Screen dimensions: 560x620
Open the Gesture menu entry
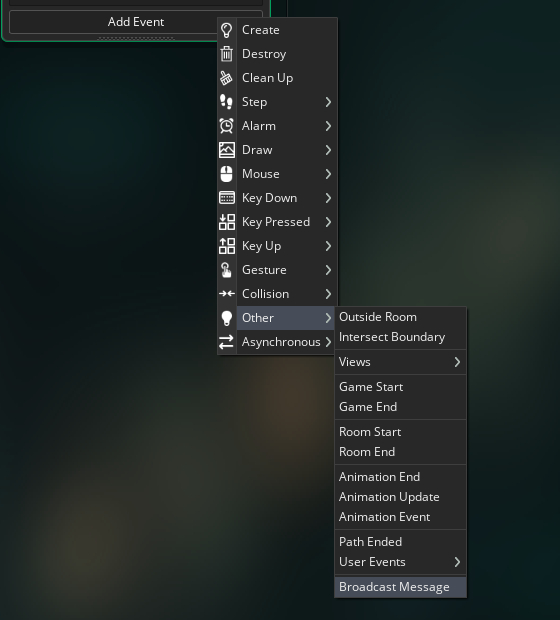click(277, 270)
